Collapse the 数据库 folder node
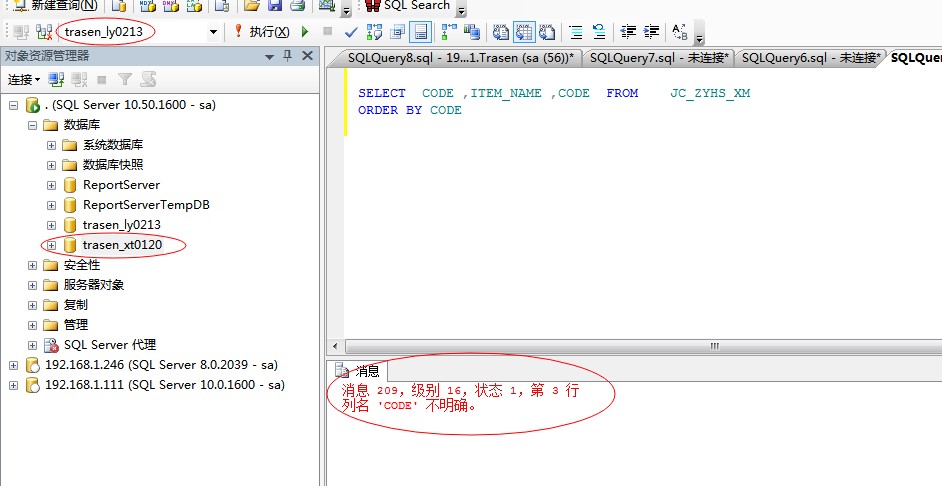 point(33,125)
